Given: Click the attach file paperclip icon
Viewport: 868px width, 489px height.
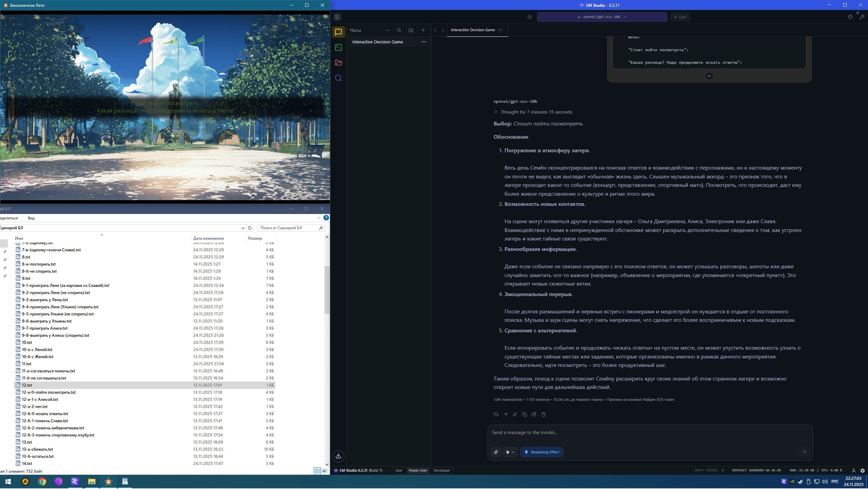Looking at the screenshot, I should coord(496,452).
